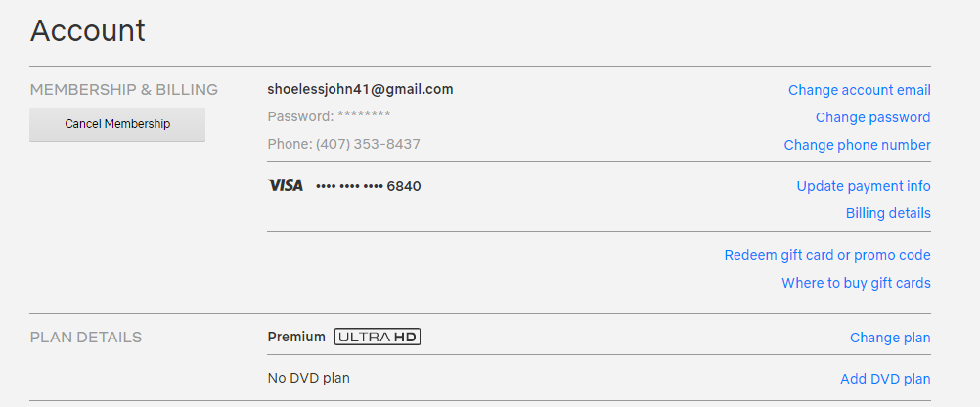Click the Cancel Membership button
The height and width of the screenshot is (407, 980).
[x=116, y=124]
